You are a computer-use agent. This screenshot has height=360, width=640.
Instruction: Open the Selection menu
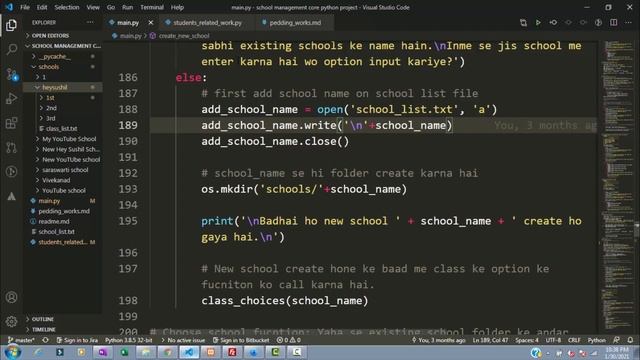[x=67, y=7]
